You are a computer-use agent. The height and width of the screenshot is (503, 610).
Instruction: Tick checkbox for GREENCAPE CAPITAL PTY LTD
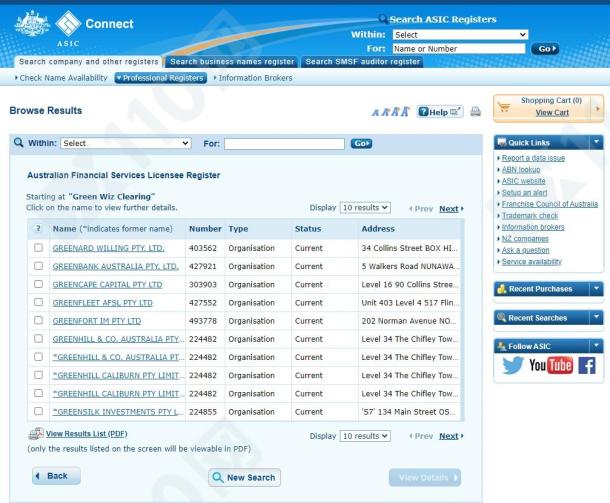(38, 284)
